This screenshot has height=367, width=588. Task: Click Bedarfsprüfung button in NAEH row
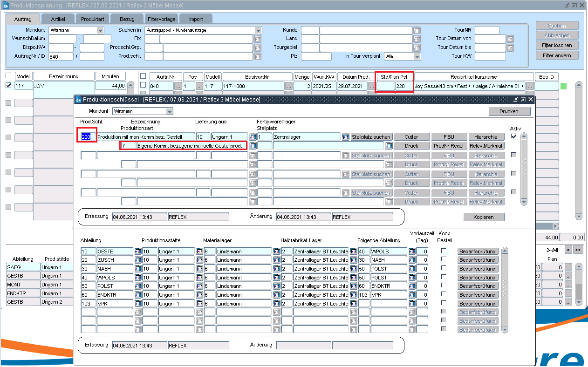point(478,269)
